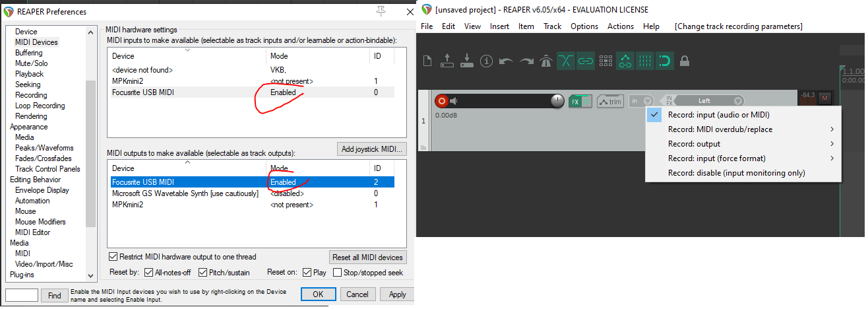Expand Record: output submenu

tap(743, 144)
